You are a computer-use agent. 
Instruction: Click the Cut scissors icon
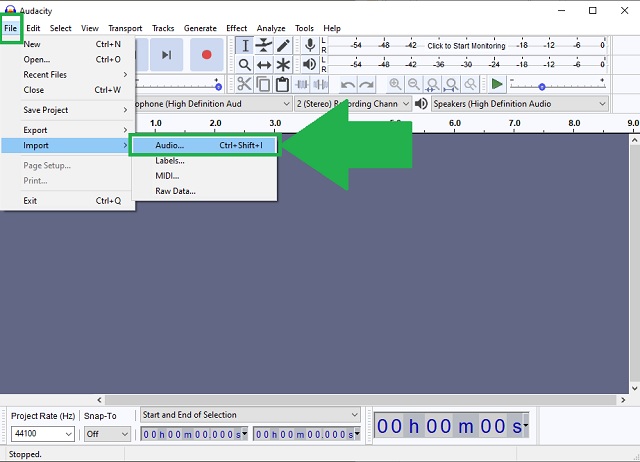(244, 84)
